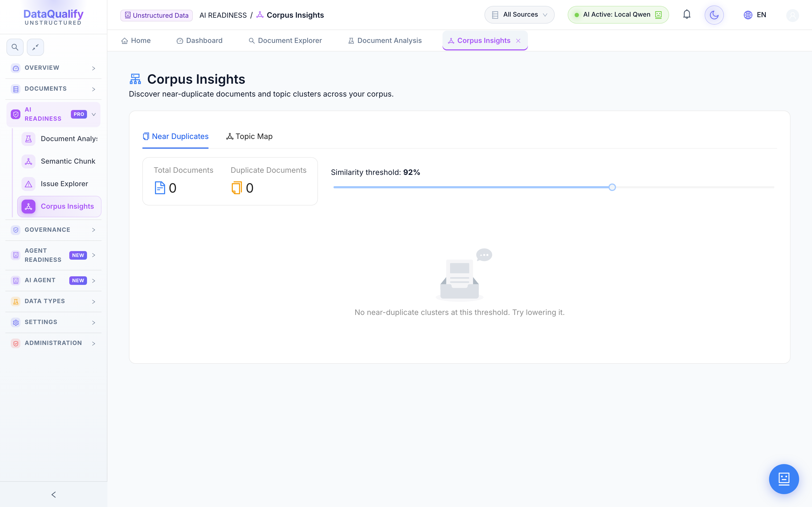
Task: Expand the GOVERNANCE section
Action: tap(54, 230)
